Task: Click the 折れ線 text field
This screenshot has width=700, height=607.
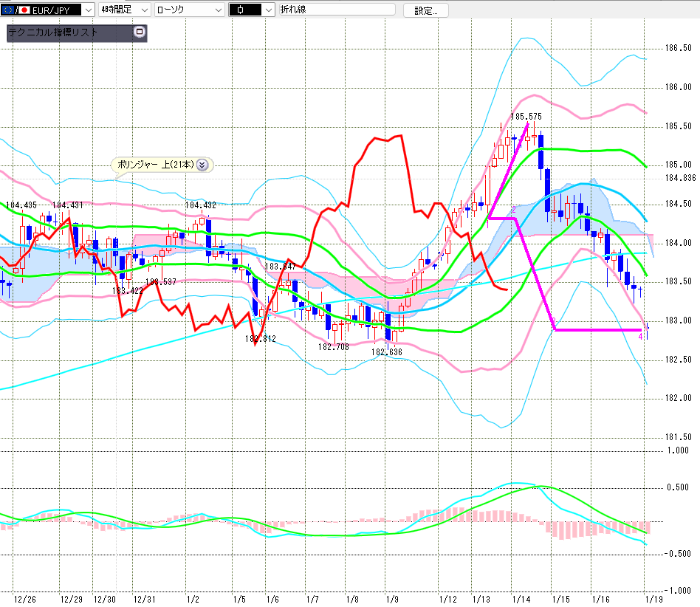Action: tap(337, 10)
